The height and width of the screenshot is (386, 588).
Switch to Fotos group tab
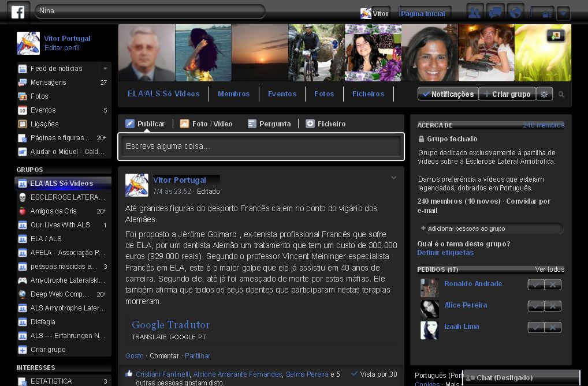(x=324, y=94)
